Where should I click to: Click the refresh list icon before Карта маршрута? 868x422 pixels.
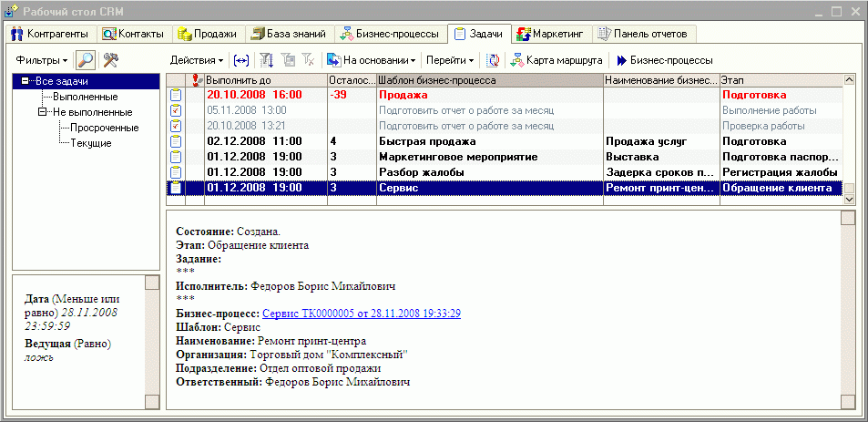pyautogui.click(x=493, y=60)
